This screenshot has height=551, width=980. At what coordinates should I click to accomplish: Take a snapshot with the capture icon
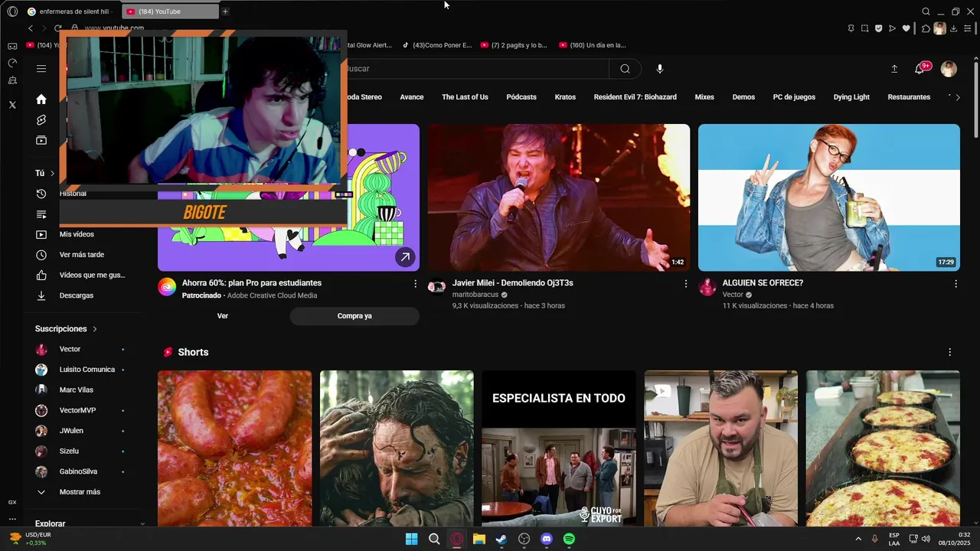(x=864, y=28)
